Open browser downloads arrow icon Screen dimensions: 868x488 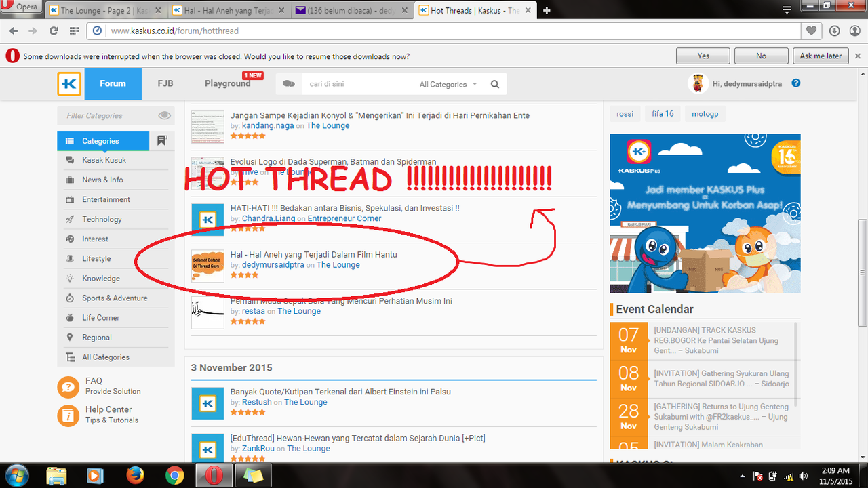coord(834,30)
